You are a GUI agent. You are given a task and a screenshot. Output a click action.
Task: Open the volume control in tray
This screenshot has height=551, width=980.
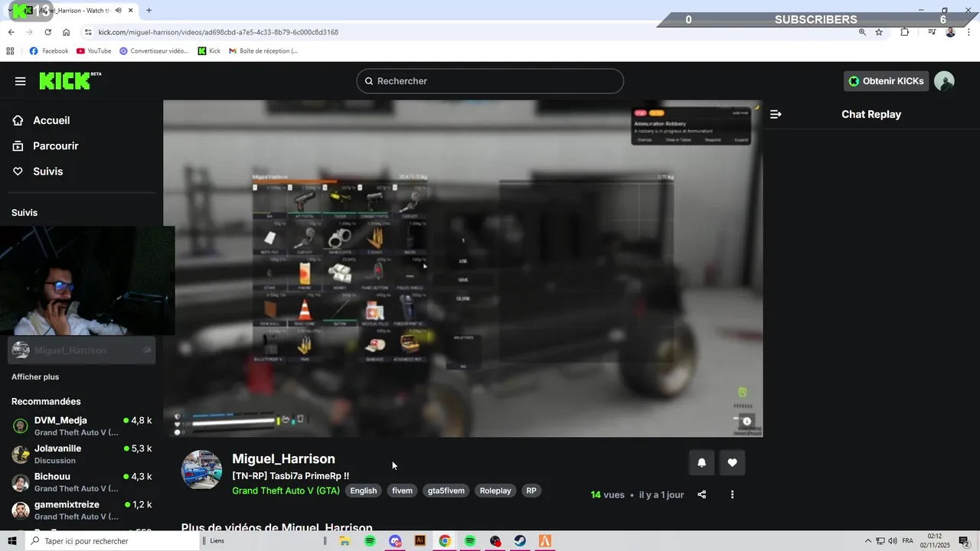[893, 541]
